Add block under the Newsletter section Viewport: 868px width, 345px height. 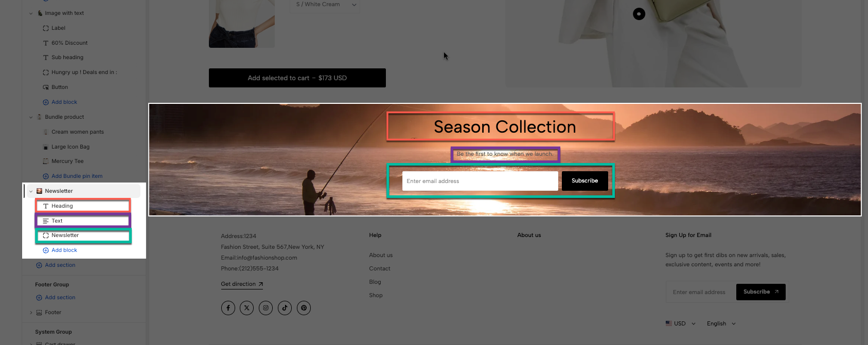pyautogui.click(x=60, y=250)
